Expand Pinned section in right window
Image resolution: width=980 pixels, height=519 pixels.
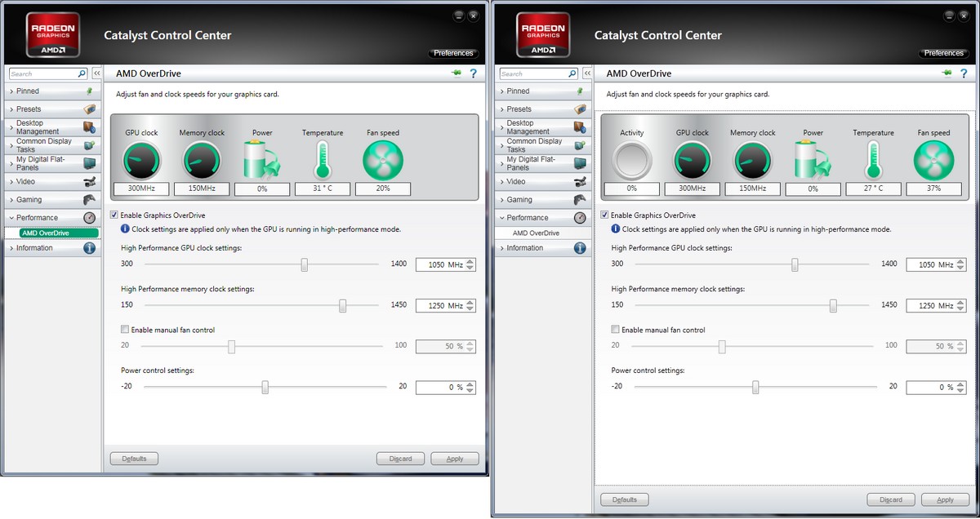click(x=542, y=91)
